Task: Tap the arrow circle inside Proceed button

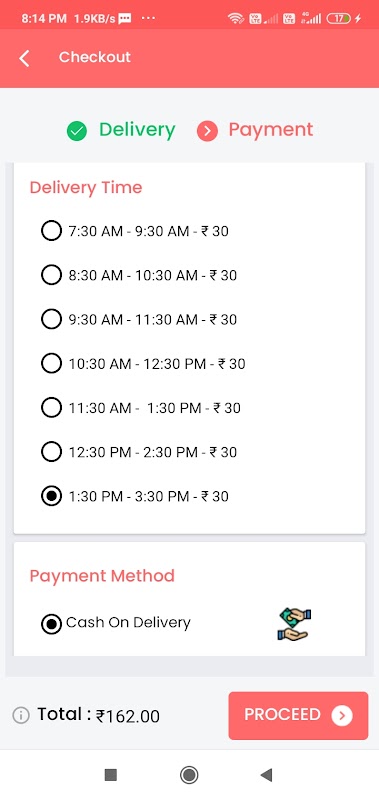Action: (342, 715)
